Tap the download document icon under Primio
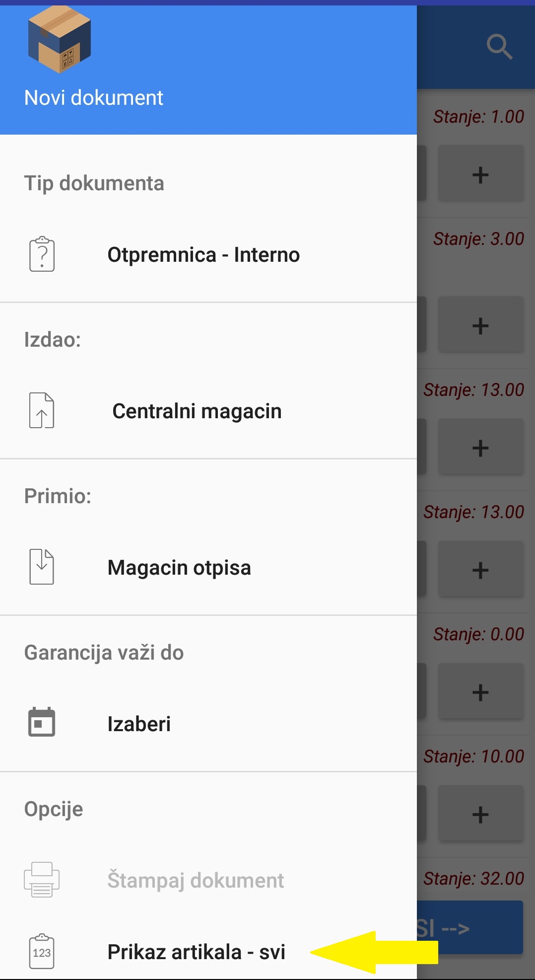 tap(42, 567)
